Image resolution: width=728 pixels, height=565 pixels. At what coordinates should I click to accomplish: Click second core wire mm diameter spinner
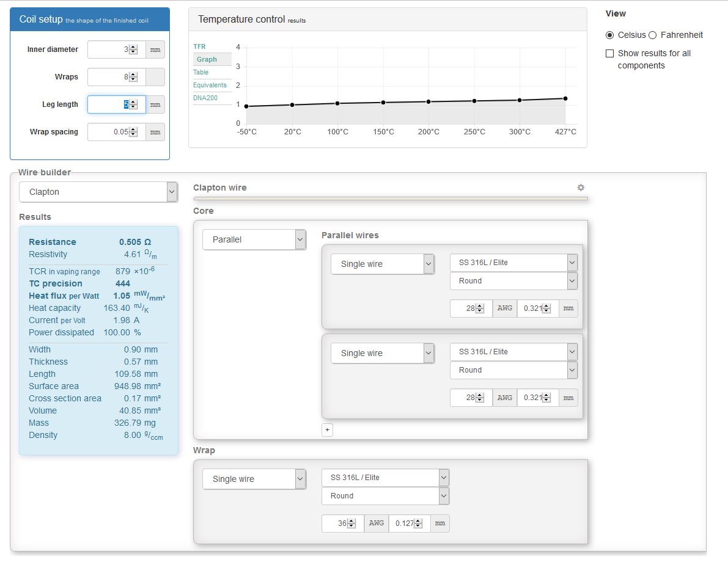coord(546,398)
